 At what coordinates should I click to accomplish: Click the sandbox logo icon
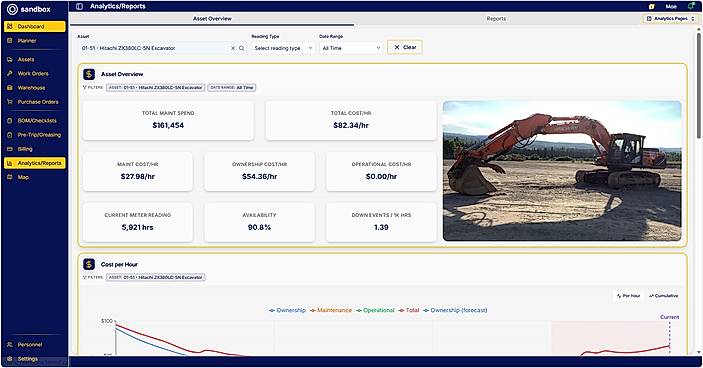[12, 9]
